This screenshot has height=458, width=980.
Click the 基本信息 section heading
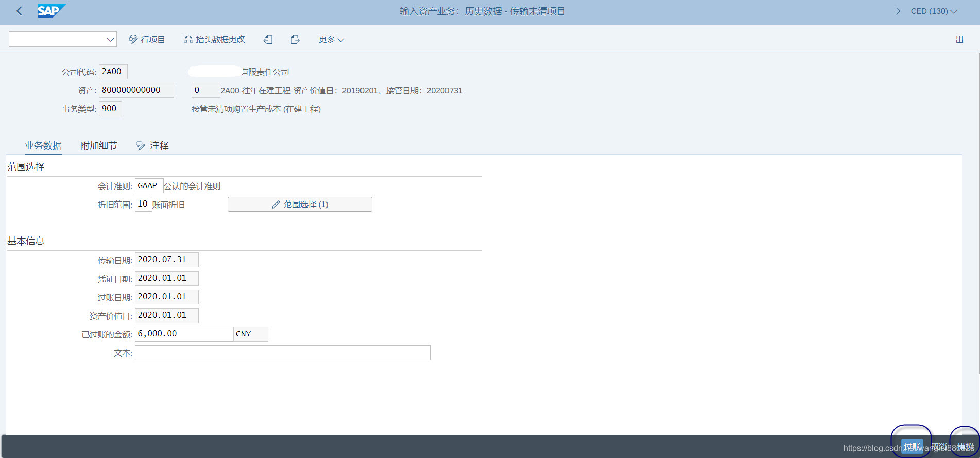click(26, 241)
